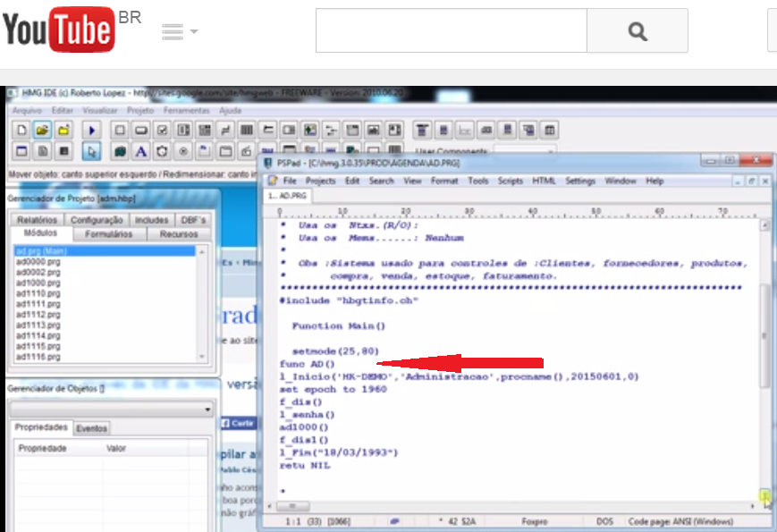Click the YouTube magnifier search button
This screenshot has height=532, width=777.
638,30
